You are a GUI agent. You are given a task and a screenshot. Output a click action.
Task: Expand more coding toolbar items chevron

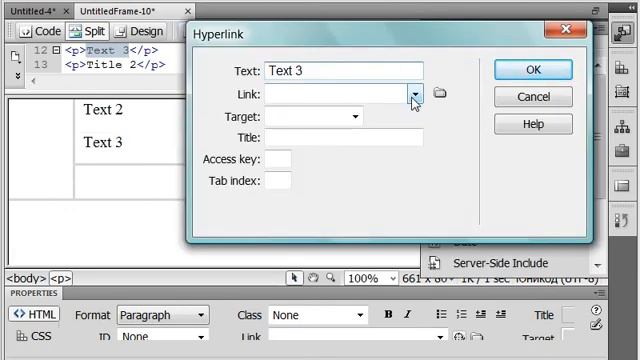[18, 76]
